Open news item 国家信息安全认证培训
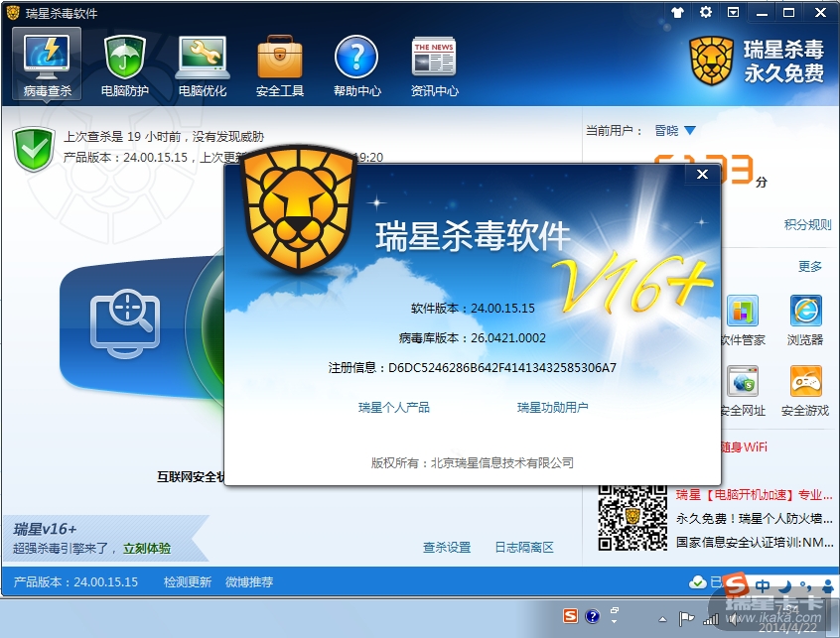 754,542
